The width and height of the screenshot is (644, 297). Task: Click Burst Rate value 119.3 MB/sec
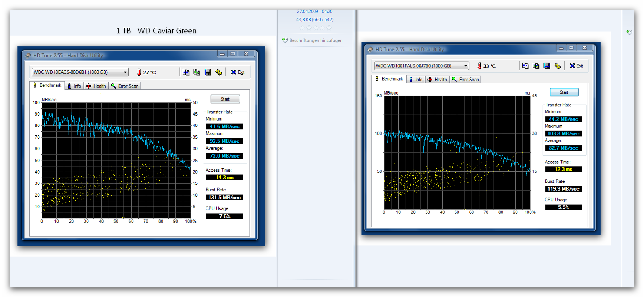coord(563,189)
